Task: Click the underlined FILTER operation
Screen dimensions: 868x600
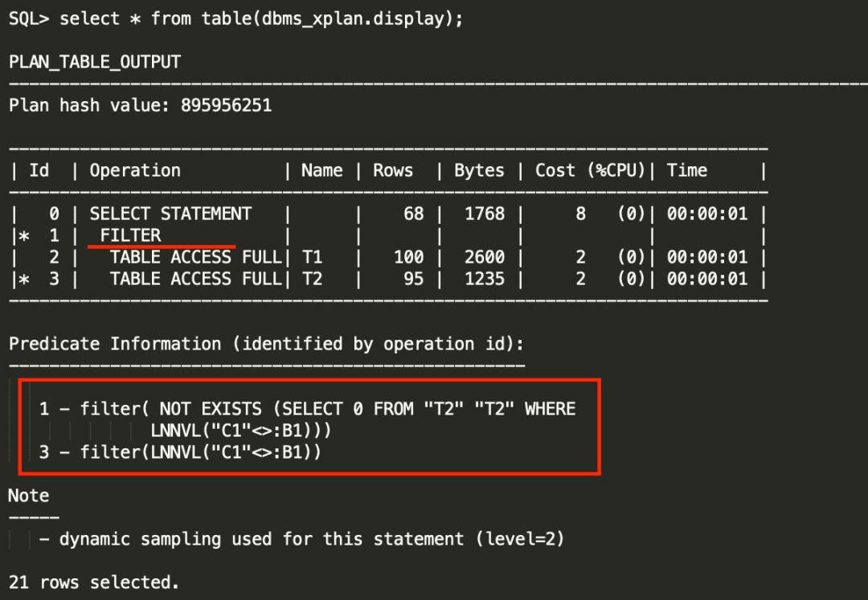Action: 130,235
